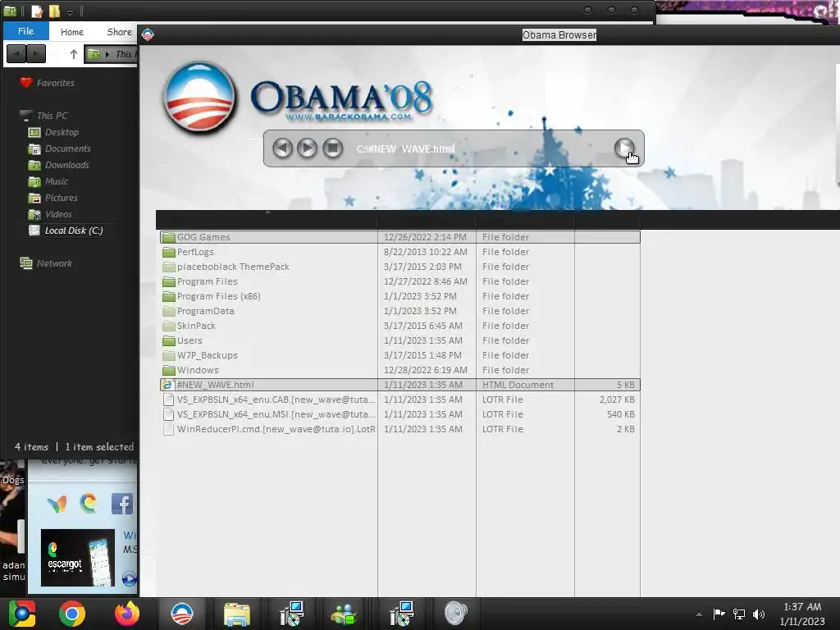Click the Obama Browser stop button
Image resolution: width=840 pixels, height=630 pixels.
click(332, 148)
